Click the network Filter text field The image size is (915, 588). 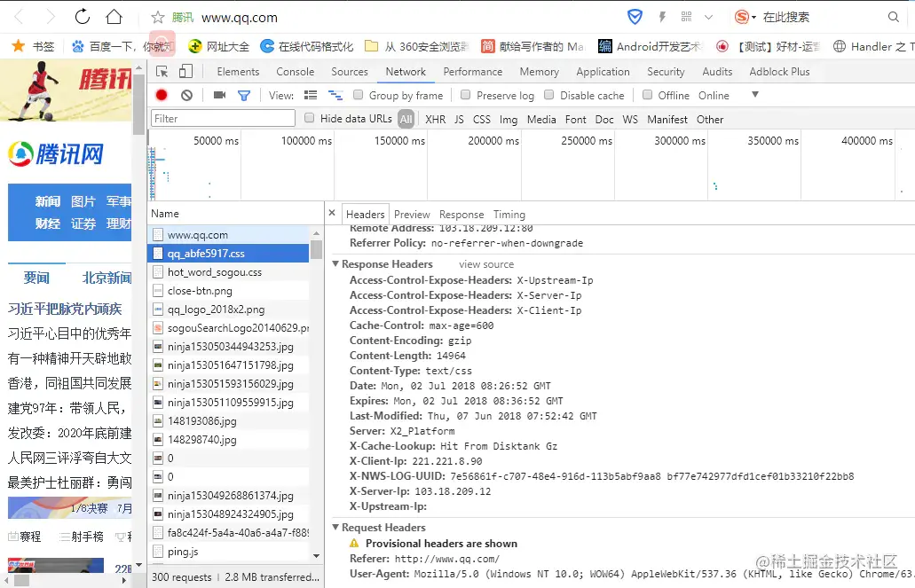(x=223, y=119)
